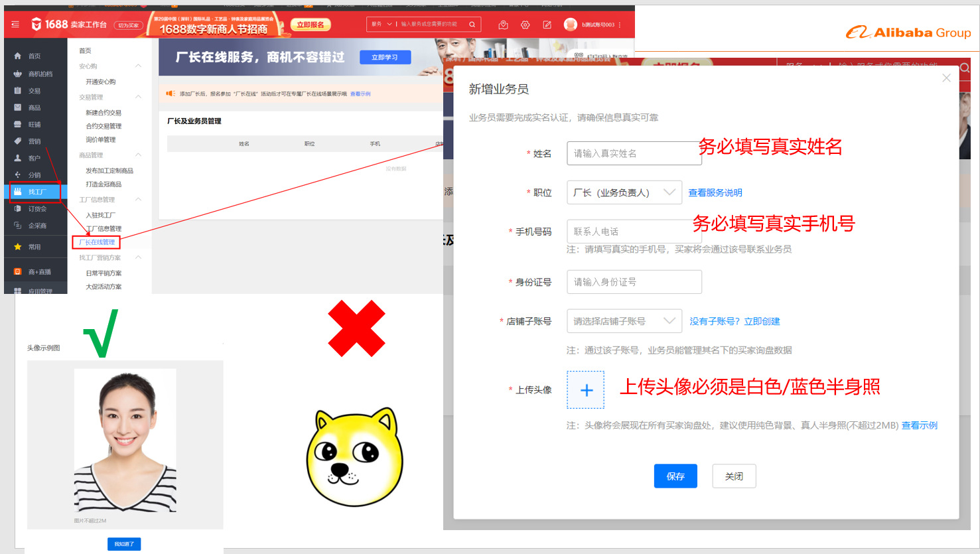Open the map location icon in top bar

click(x=503, y=24)
